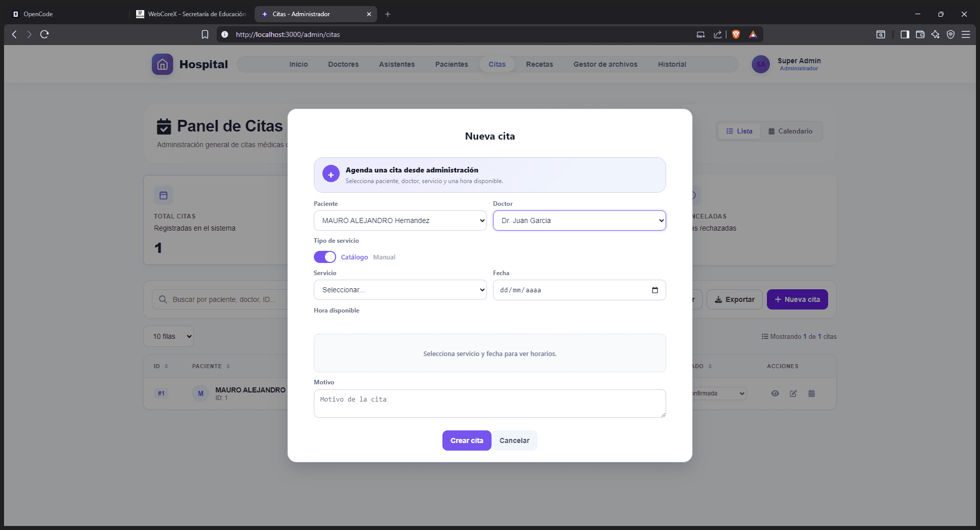Click the plus icon in the modal banner
This screenshot has height=530, width=980.
click(x=331, y=174)
